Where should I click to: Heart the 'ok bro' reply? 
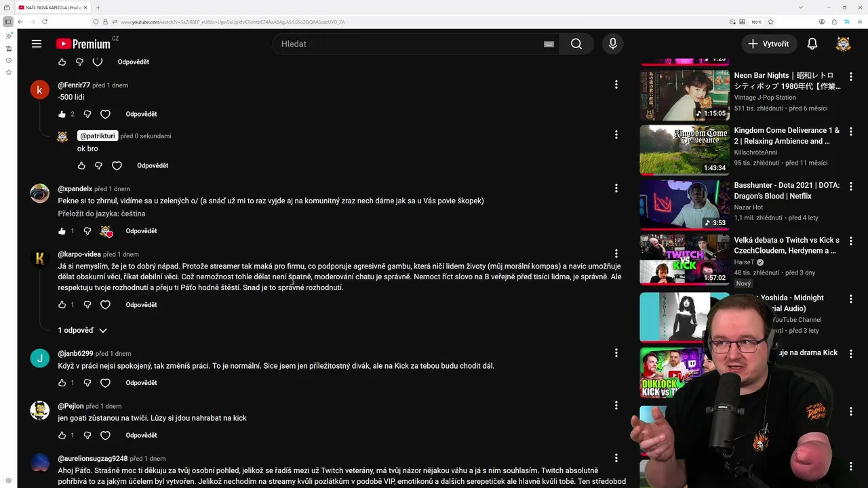[x=117, y=165]
